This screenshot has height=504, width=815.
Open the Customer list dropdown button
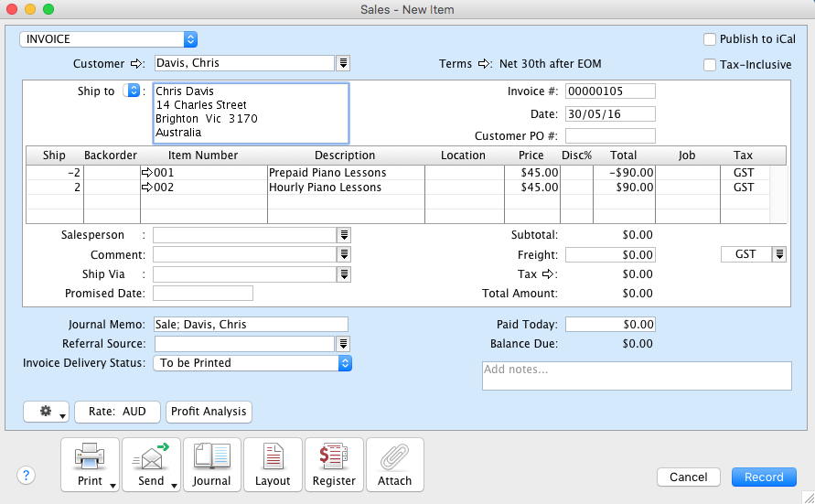(x=343, y=63)
